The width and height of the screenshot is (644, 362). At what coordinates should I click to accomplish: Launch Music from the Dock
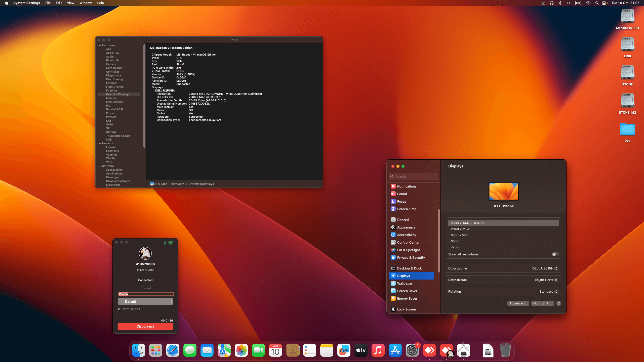[378, 350]
